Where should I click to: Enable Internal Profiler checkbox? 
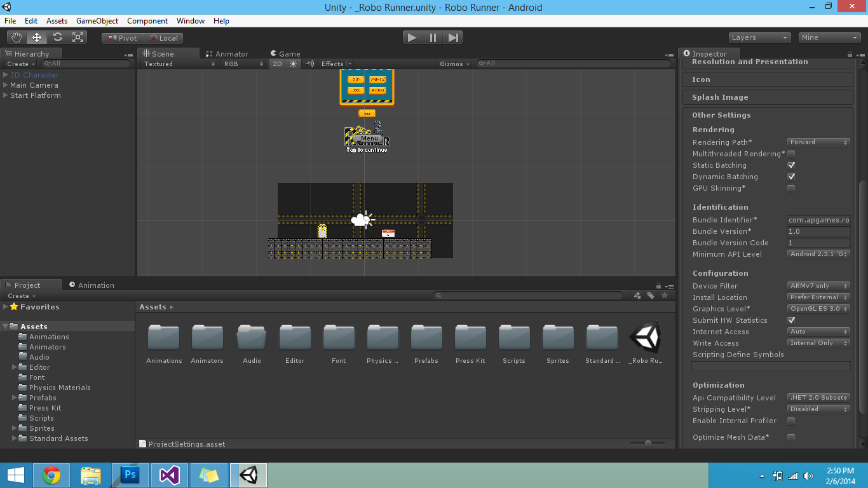coord(791,421)
